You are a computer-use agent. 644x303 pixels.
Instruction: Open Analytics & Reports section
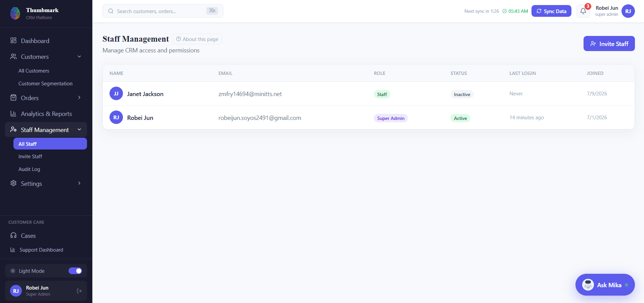coord(46,114)
